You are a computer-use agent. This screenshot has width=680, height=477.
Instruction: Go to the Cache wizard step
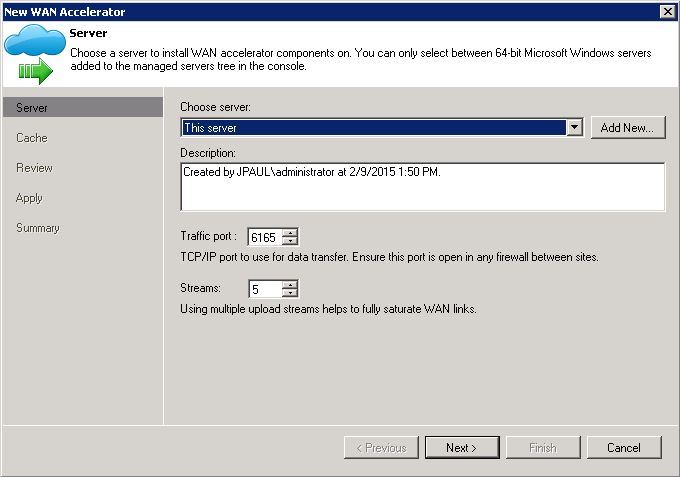click(32, 138)
